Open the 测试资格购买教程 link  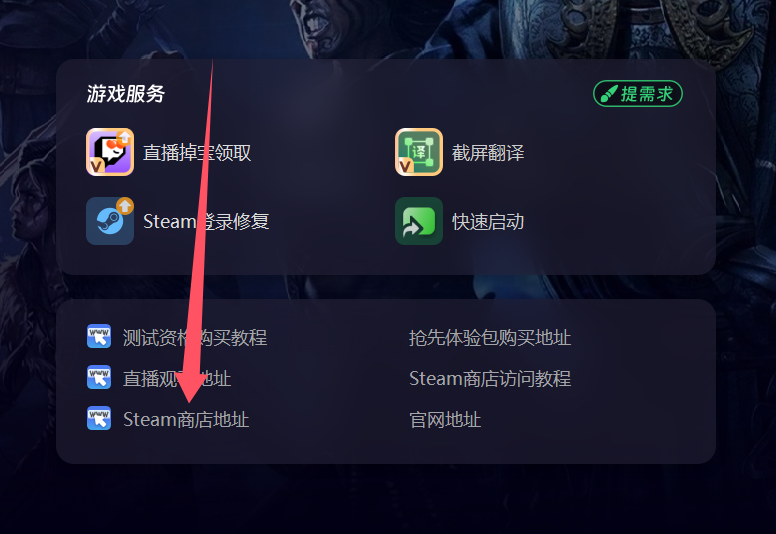[195, 338]
